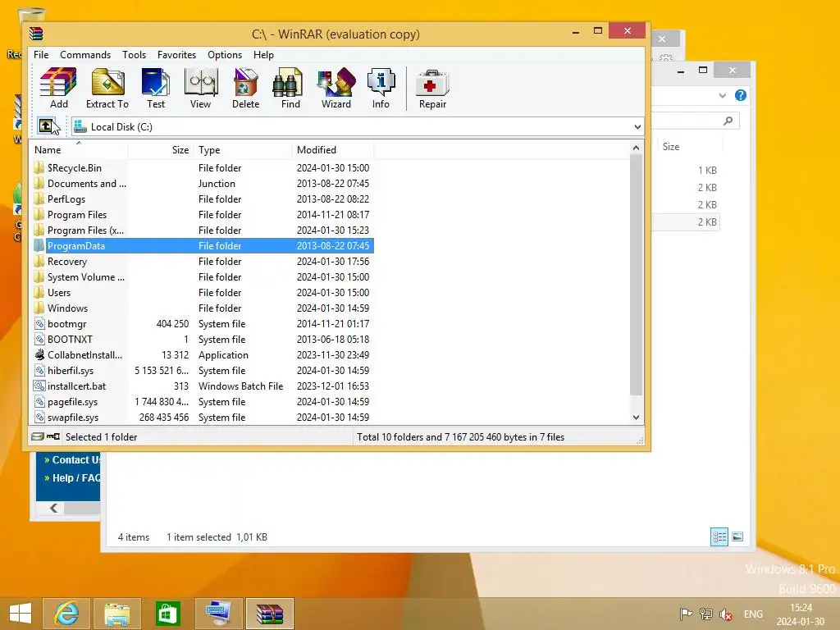This screenshot has width=840, height=630.
Task: Click the file list scroll down arrow
Action: [636, 418]
